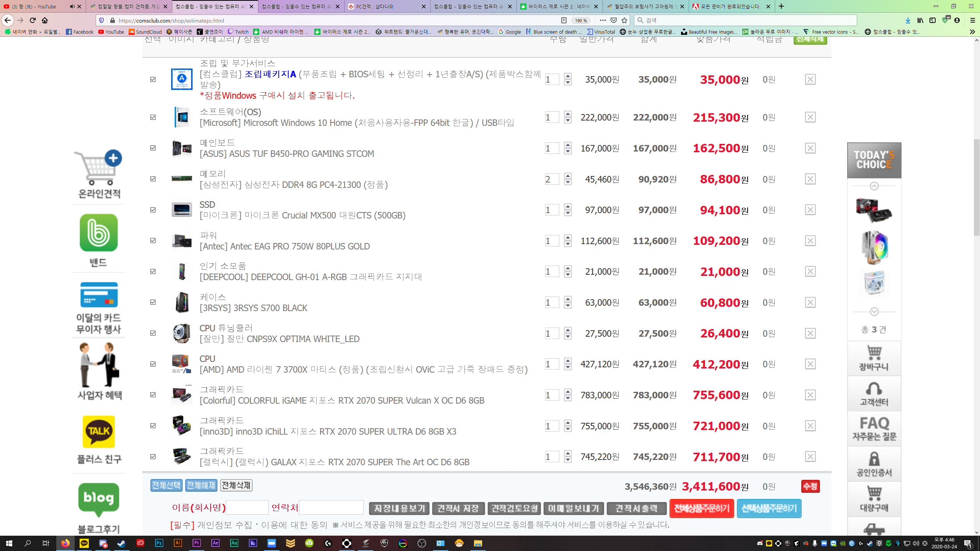Open Photoshop from the taskbar
This screenshot has height=551, width=980.
click(x=159, y=543)
